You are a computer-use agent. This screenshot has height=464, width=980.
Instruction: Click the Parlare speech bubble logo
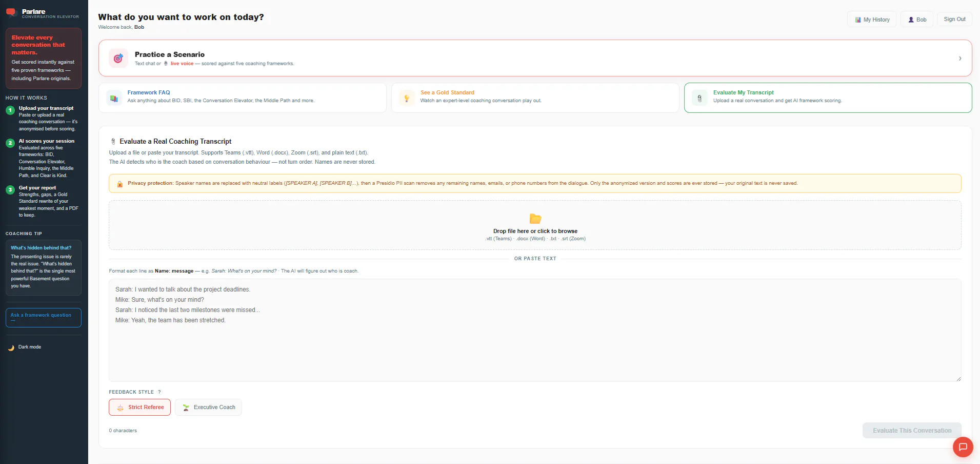[x=11, y=12]
